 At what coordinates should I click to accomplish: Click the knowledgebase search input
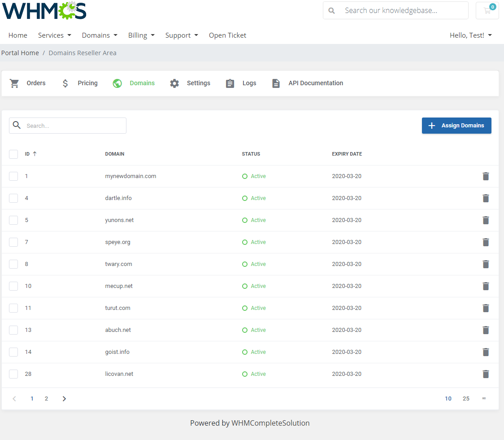point(395,11)
